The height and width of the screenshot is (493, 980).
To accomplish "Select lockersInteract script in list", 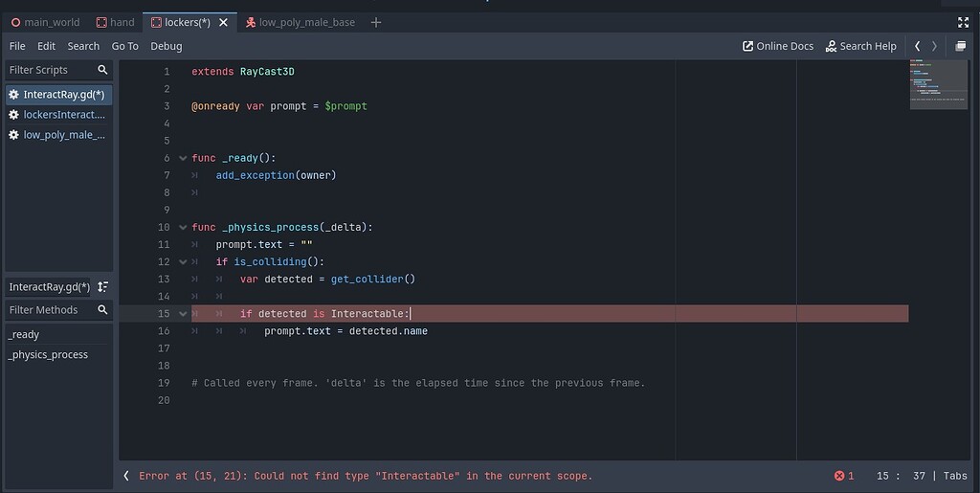I will [58, 115].
